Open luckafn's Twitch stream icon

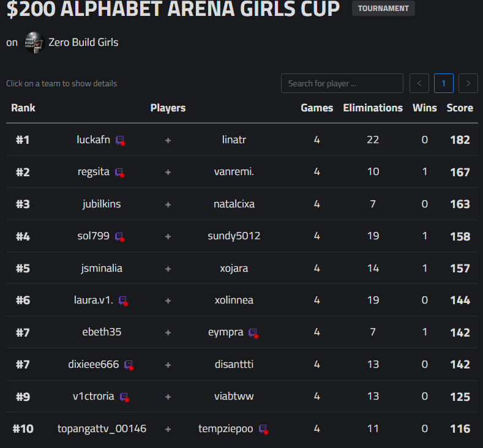click(120, 140)
